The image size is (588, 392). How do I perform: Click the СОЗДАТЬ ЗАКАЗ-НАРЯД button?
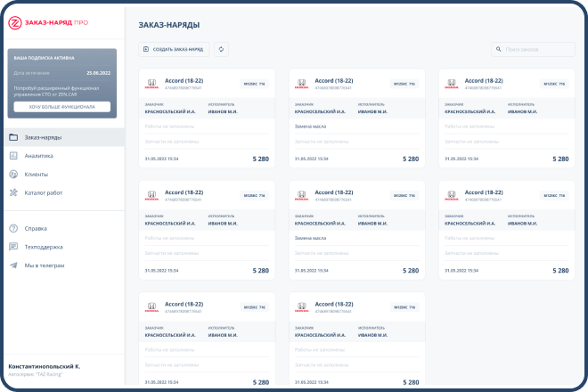point(174,49)
